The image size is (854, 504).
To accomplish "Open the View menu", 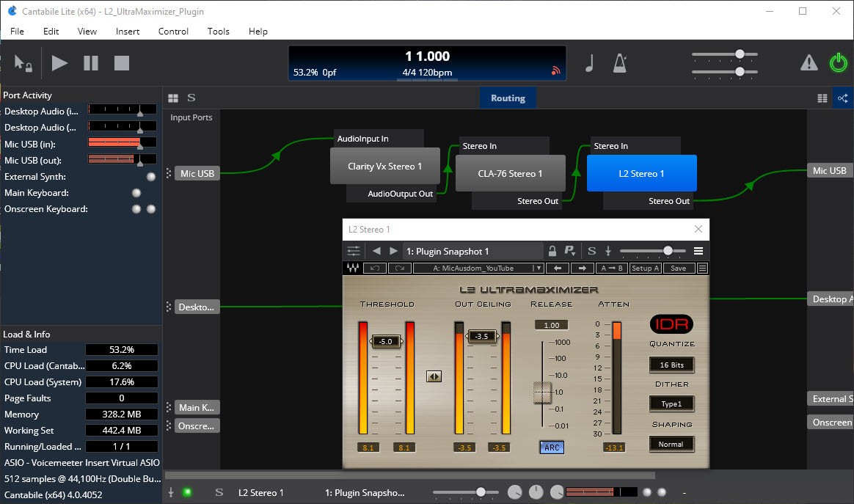I will 87,31.
